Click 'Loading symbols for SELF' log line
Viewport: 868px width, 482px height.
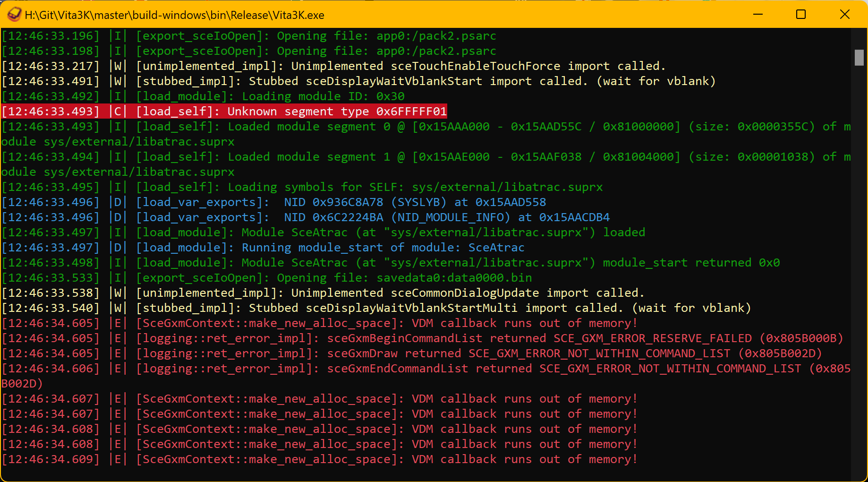(302, 187)
